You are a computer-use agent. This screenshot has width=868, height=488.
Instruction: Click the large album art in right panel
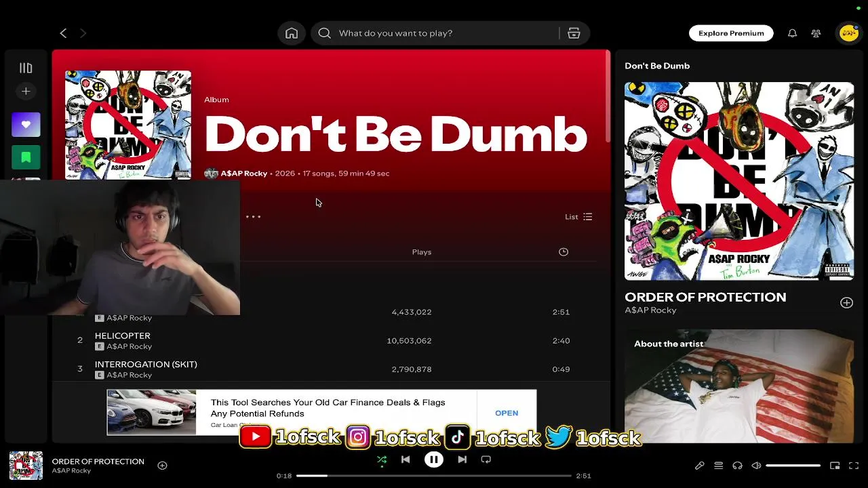pos(739,181)
